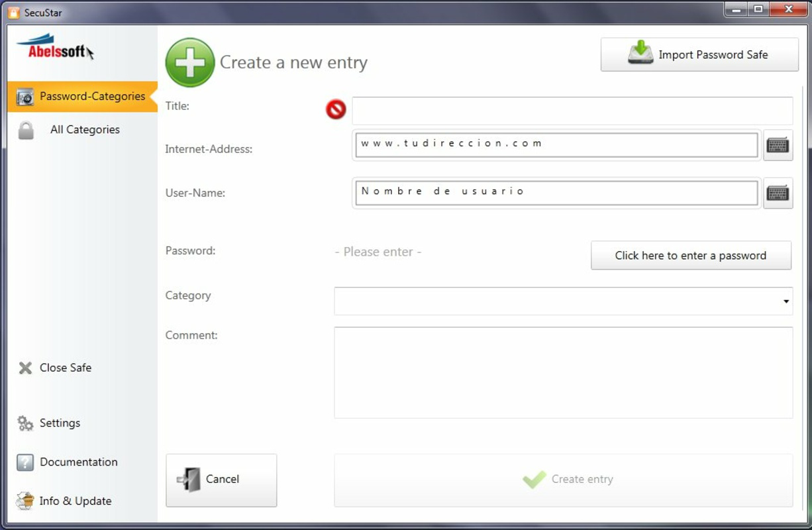Click the exit door icon on Cancel

(189, 480)
